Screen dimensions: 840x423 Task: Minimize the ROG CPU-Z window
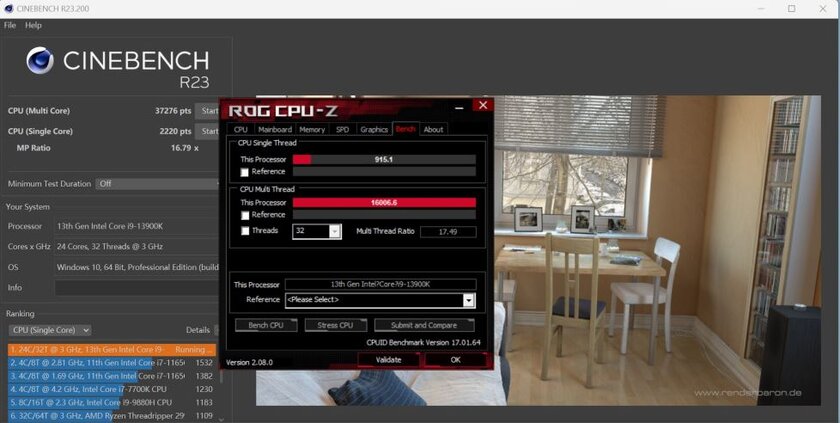(x=459, y=107)
